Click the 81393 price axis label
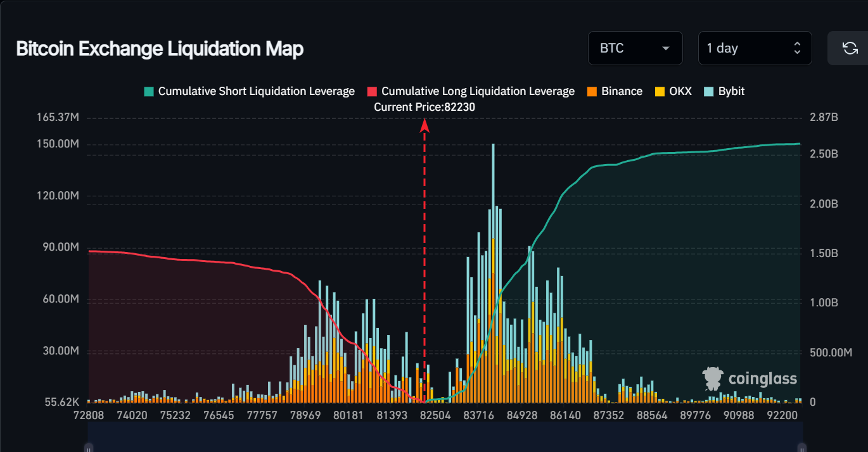 392,415
